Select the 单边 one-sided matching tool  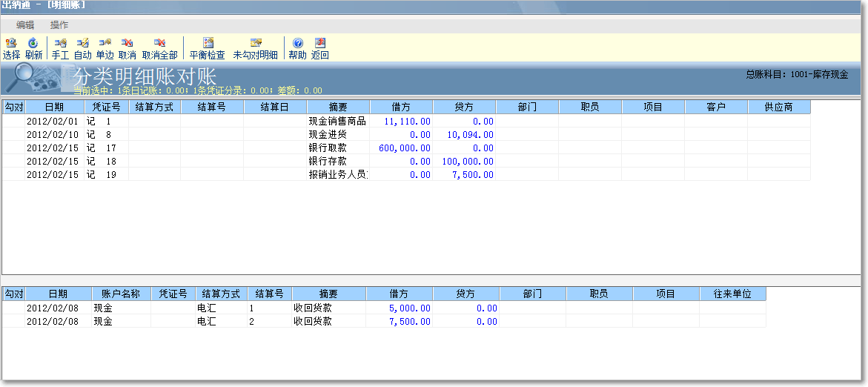(105, 49)
